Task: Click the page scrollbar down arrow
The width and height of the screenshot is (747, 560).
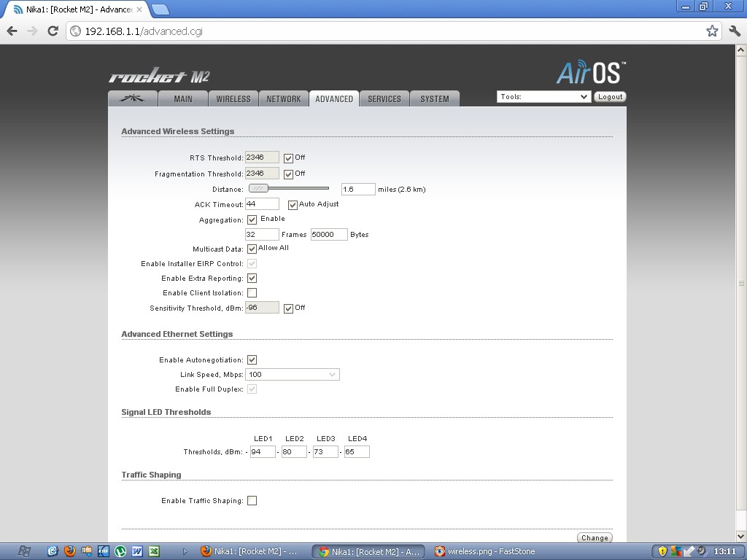Action: 741,536
